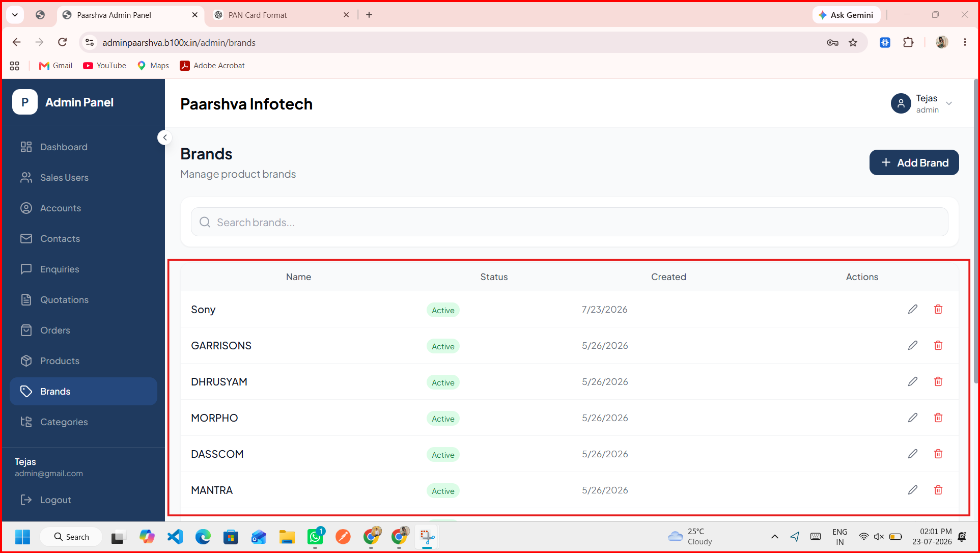Screen dimensions: 980x553
Task: Switch to the PAN Card Format tab
Action: pyautogui.click(x=282, y=15)
